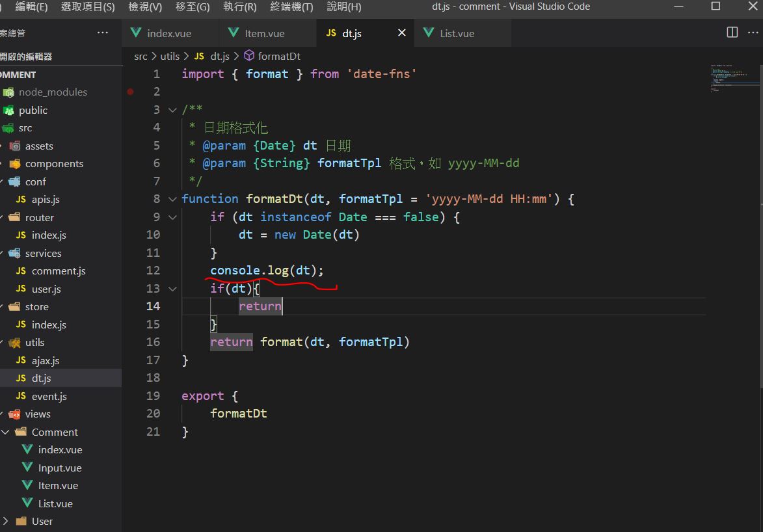The width and height of the screenshot is (763, 532).
Task: Click the Vue icon beside Input.vue
Action: 27,468
